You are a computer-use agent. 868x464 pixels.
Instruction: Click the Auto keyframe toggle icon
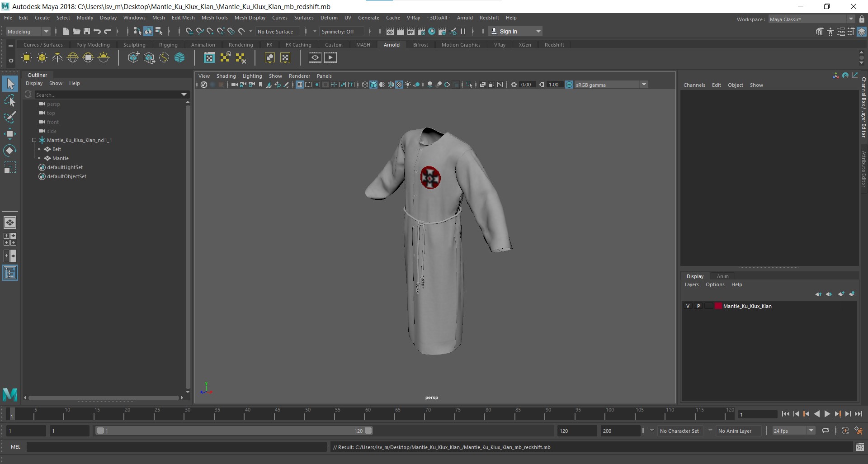(845, 431)
